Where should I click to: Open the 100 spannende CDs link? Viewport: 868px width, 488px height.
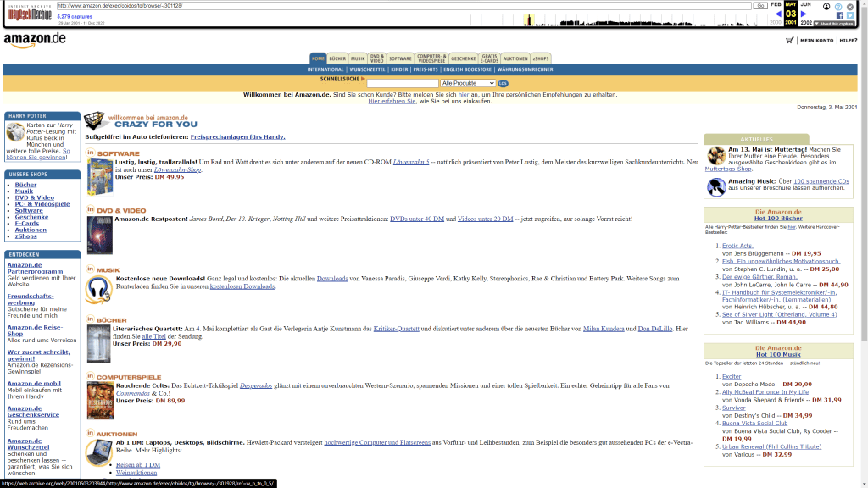821,181
